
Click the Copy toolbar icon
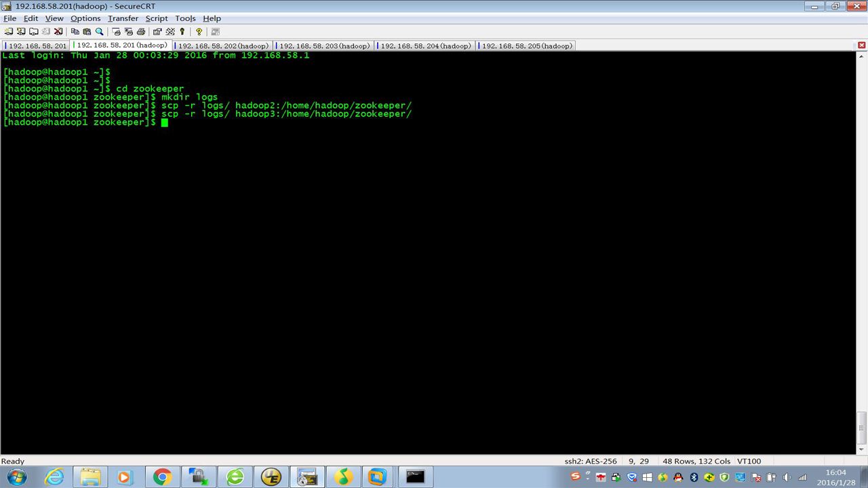pyautogui.click(x=75, y=31)
